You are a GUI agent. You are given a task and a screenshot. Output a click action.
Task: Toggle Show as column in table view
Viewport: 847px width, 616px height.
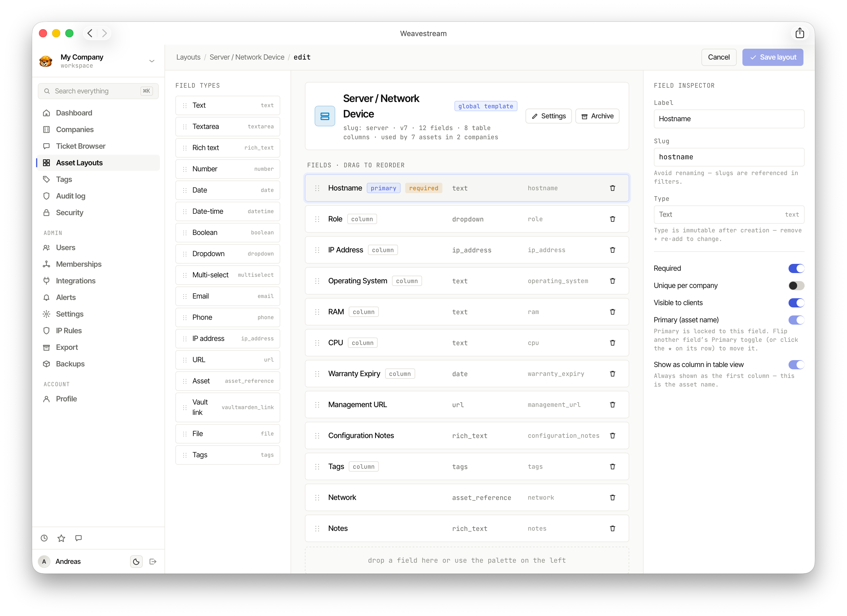click(796, 365)
